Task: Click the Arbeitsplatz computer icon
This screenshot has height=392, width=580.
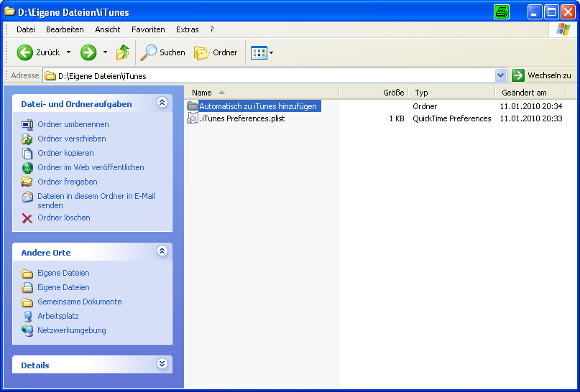Action: [27, 317]
